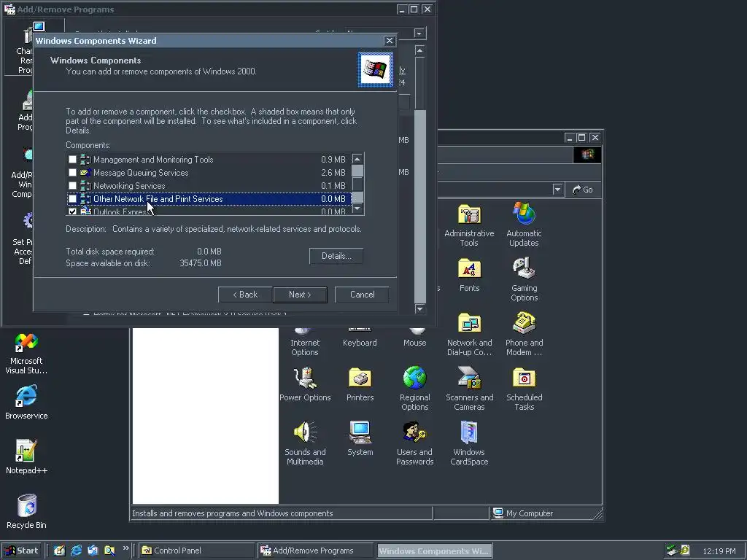Viewport: 747px width, 560px height.
Task: Switch to Control Panel taskbar button
Action: pos(196,551)
